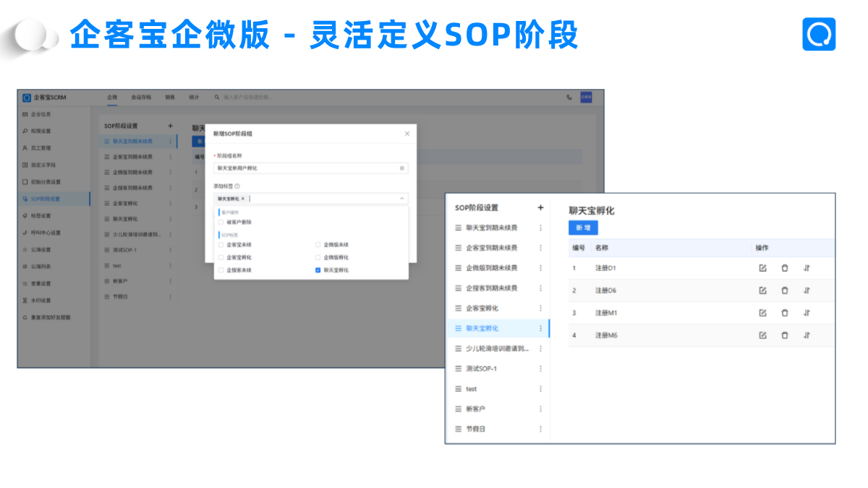The height and width of the screenshot is (488, 868).
Task: Click the edit icon for 注册D1 row
Action: (762, 268)
